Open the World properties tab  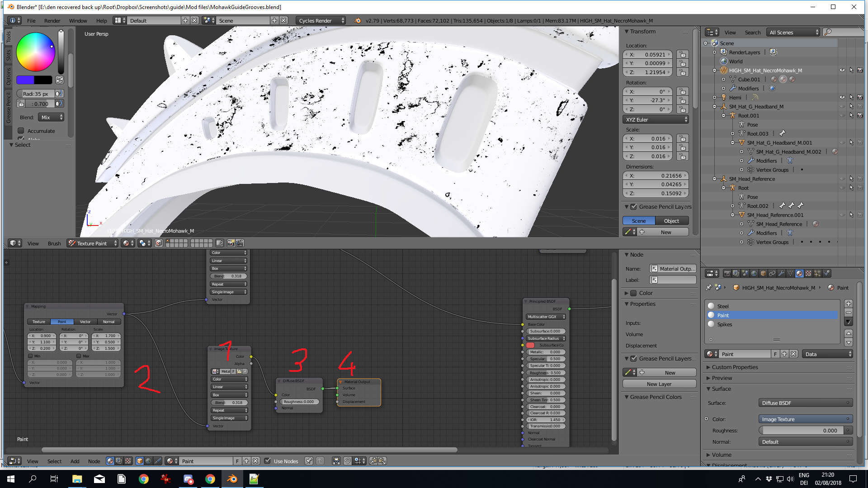(754, 273)
